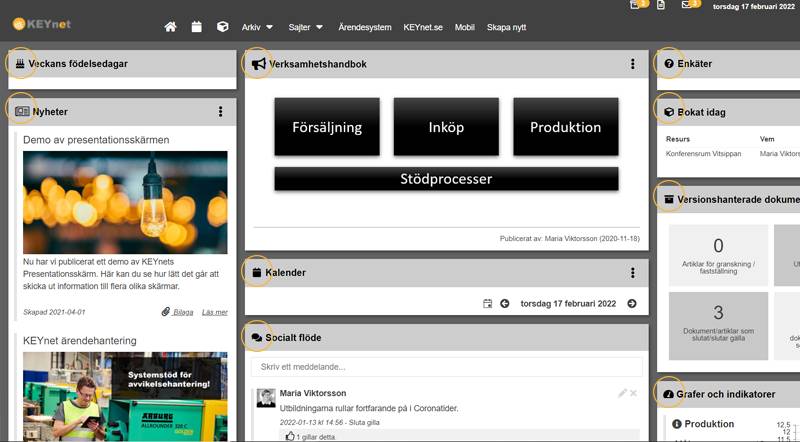Click the calendar icon beside Kalender heading
The height and width of the screenshot is (442, 800).
tap(257, 273)
